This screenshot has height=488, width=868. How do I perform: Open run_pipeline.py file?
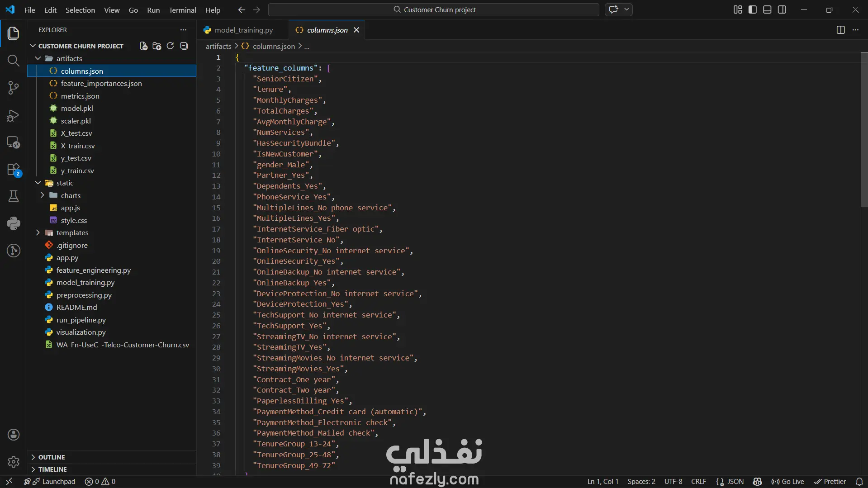[x=81, y=320]
